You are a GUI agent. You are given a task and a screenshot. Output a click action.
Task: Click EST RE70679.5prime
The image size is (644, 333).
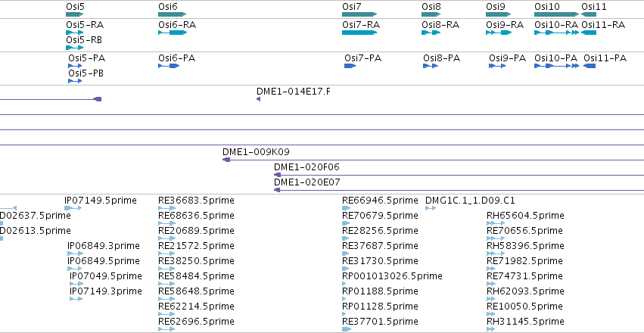347,223
